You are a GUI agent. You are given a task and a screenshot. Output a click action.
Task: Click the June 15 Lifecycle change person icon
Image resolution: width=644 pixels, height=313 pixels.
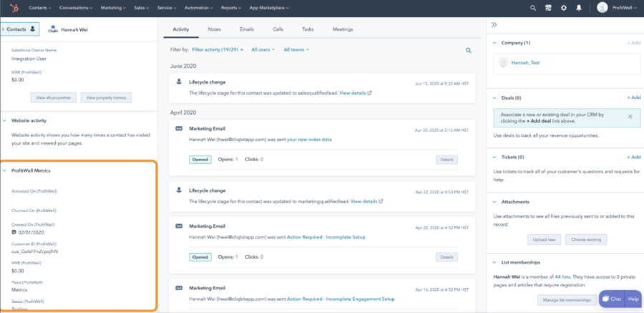click(x=179, y=82)
